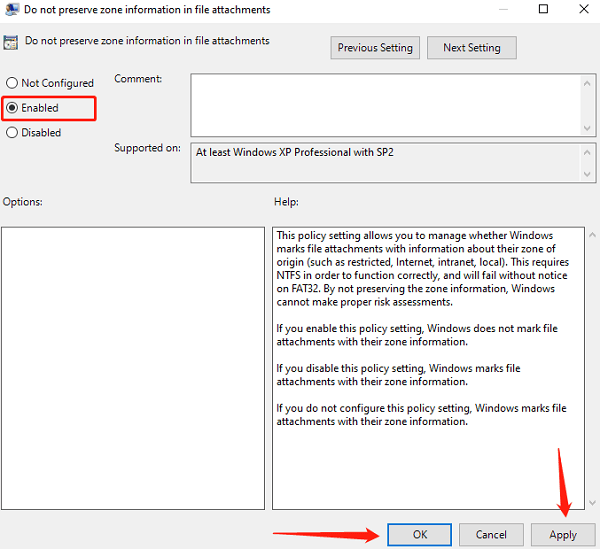The width and height of the screenshot is (600, 549).
Task: Click the Help pane scroll down arrow
Action: pyautogui.click(x=592, y=502)
